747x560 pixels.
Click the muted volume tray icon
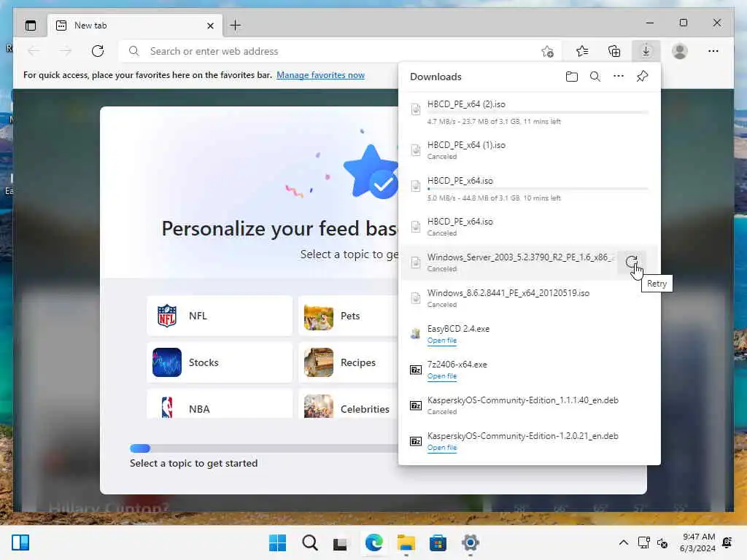(662, 542)
